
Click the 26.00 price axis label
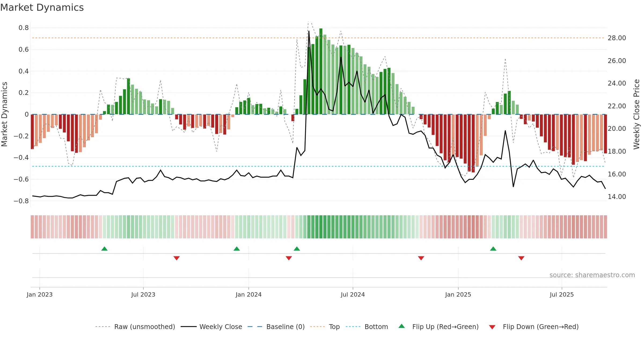click(x=617, y=61)
